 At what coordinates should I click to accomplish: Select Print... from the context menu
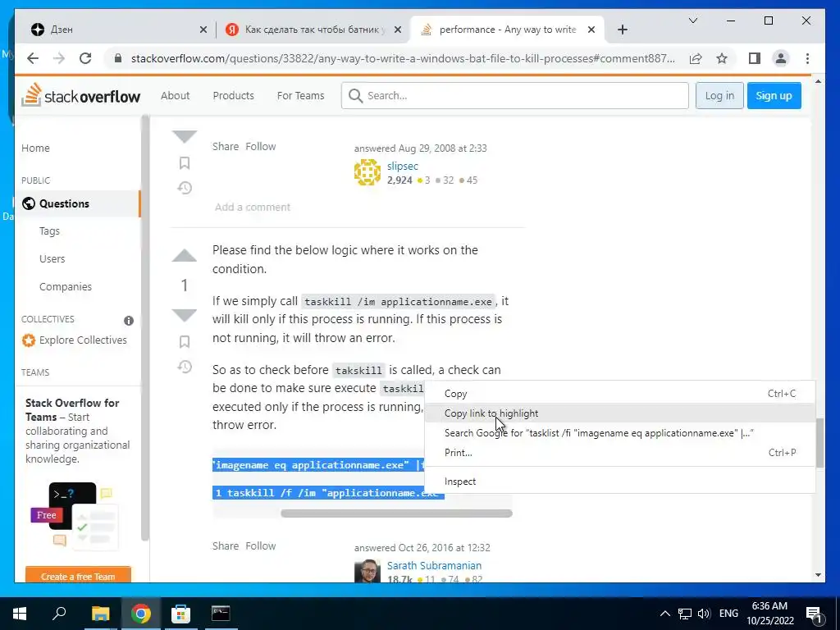pyautogui.click(x=620, y=453)
